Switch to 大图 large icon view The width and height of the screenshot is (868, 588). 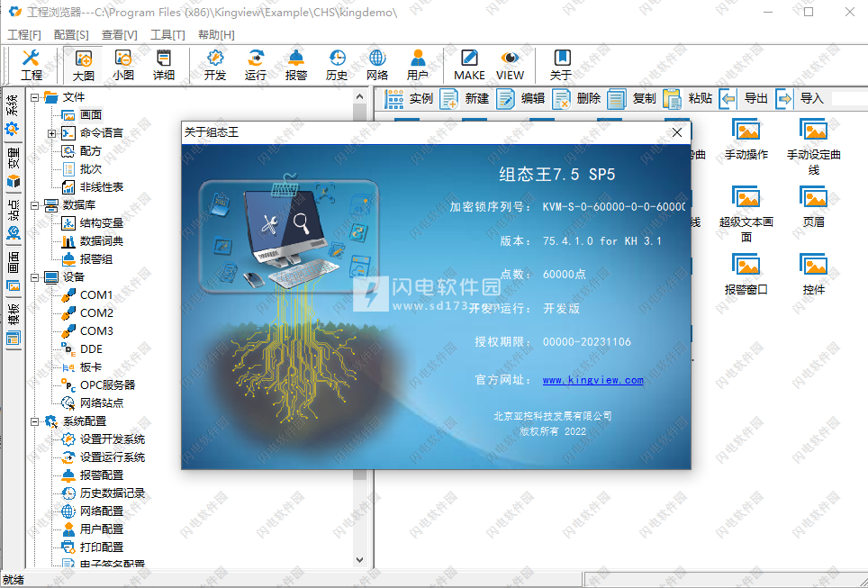pyautogui.click(x=84, y=66)
